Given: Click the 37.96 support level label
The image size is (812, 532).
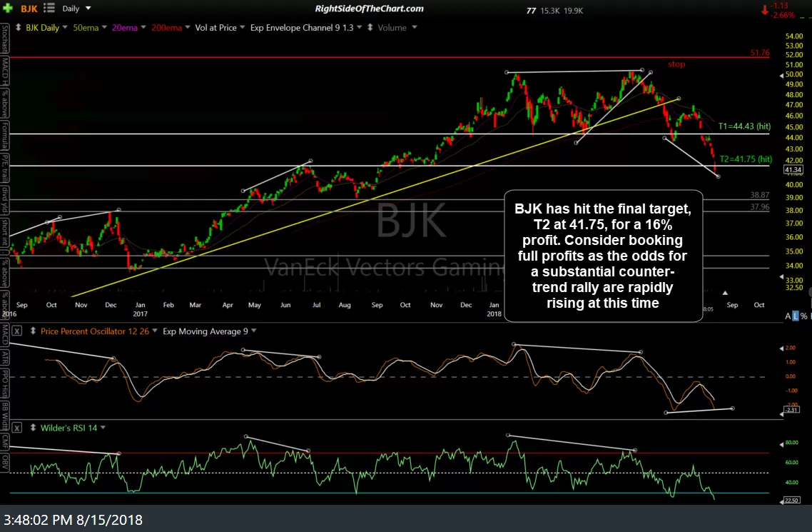Looking at the screenshot, I should (x=760, y=207).
